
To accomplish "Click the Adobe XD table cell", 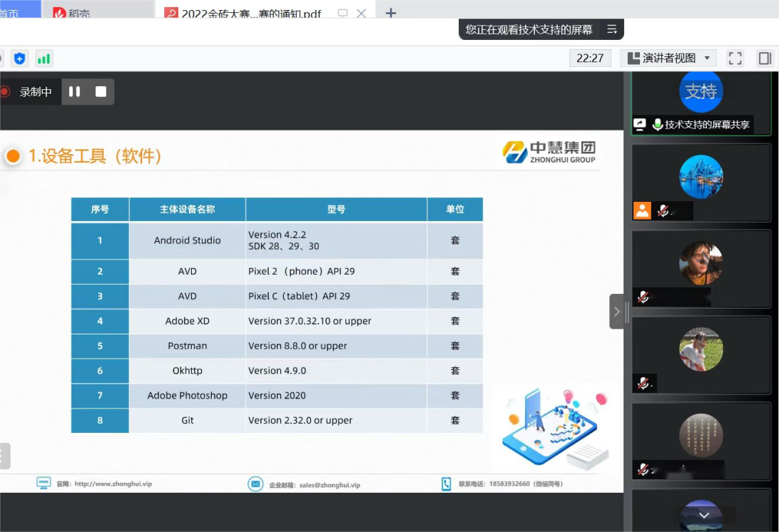I will [x=188, y=321].
